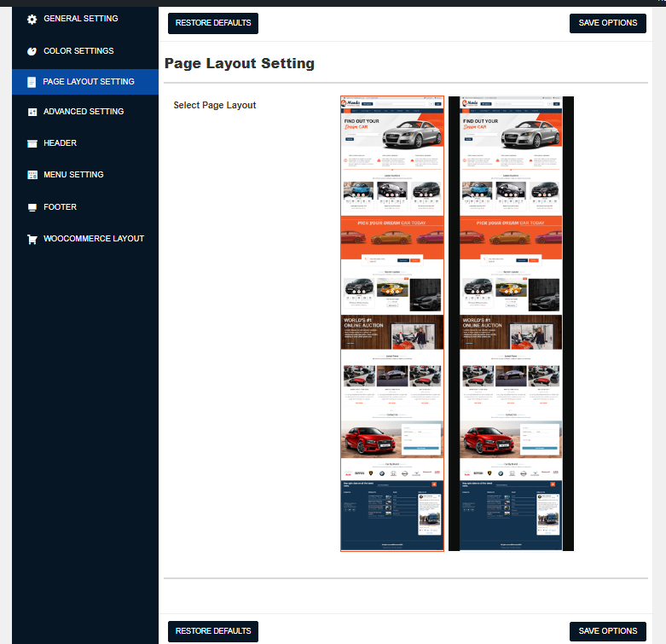Viewport: 666px width, 644px height.
Task: Click the bottom Save Options button
Action: (x=607, y=631)
